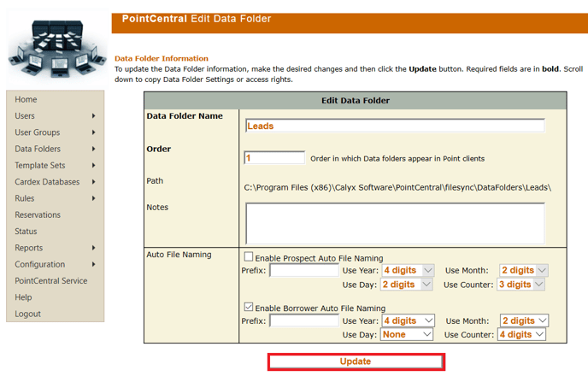
Task: Open Prospect Use Day dropdown
Action: [407, 285]
